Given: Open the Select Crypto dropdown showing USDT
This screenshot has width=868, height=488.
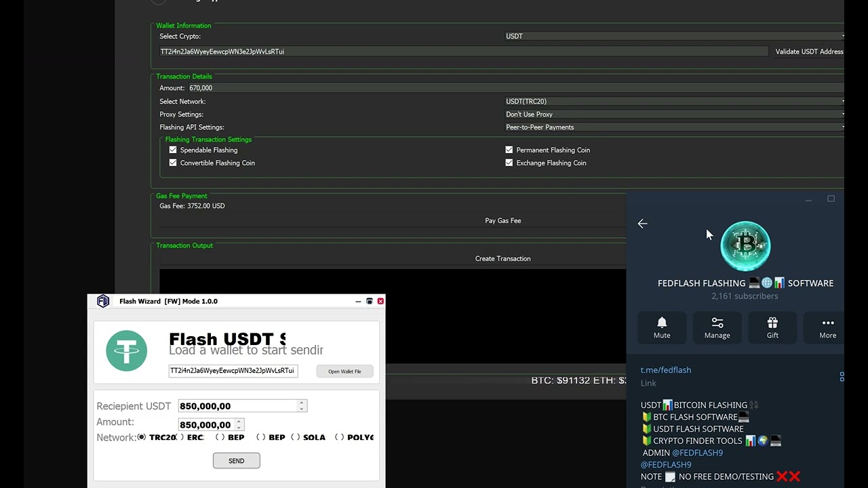Looking at the screenshot, I should (x=674, y=36).
